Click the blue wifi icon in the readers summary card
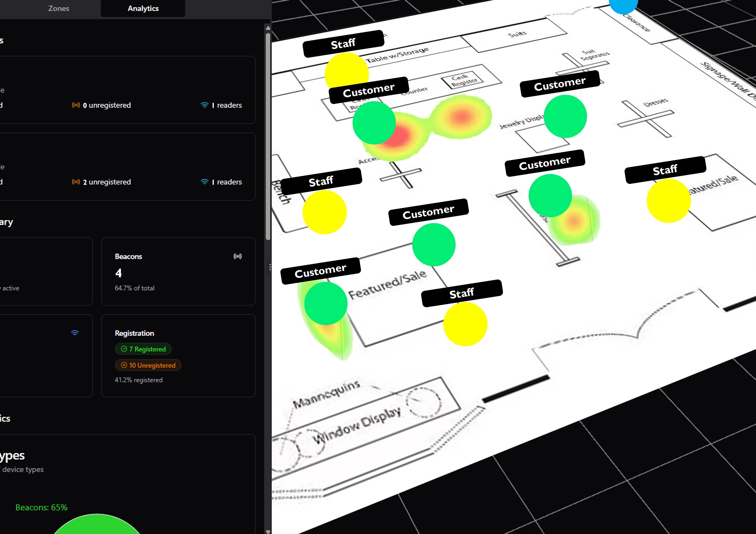The image size is (756, 534). coord(75,333)
